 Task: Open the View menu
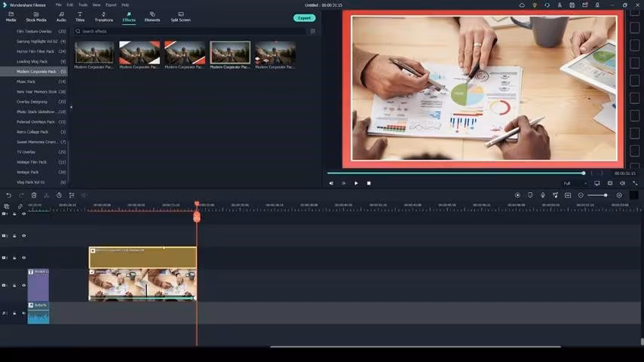97,5
